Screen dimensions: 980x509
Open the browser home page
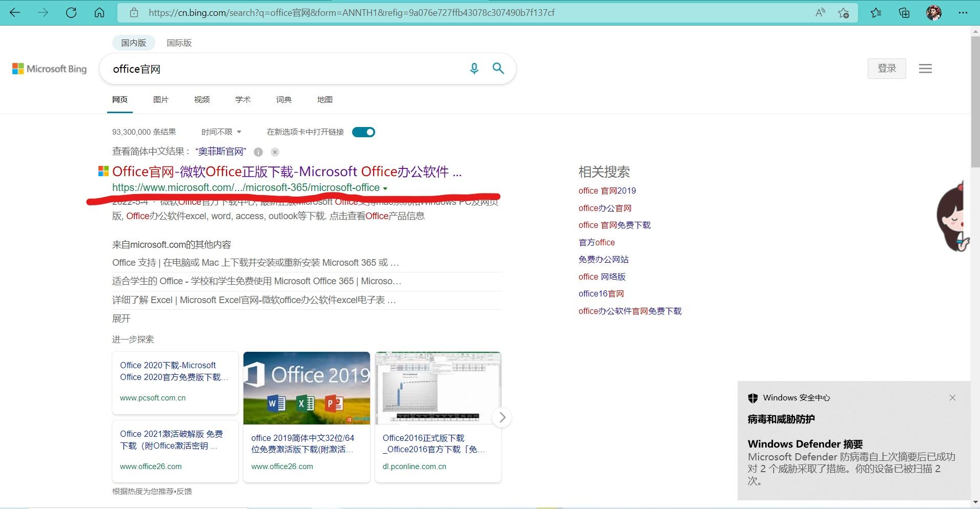pyautogui.click(x=99, y=13)
